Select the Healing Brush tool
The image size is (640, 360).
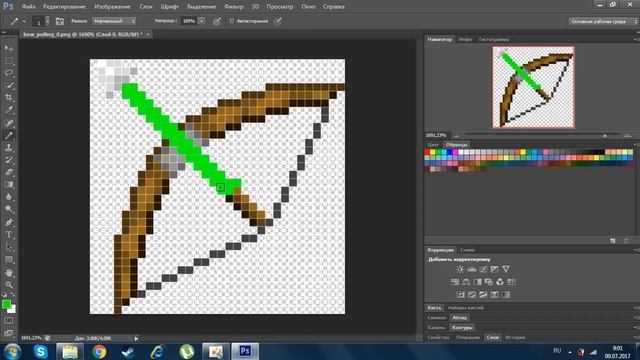point(9,123)
